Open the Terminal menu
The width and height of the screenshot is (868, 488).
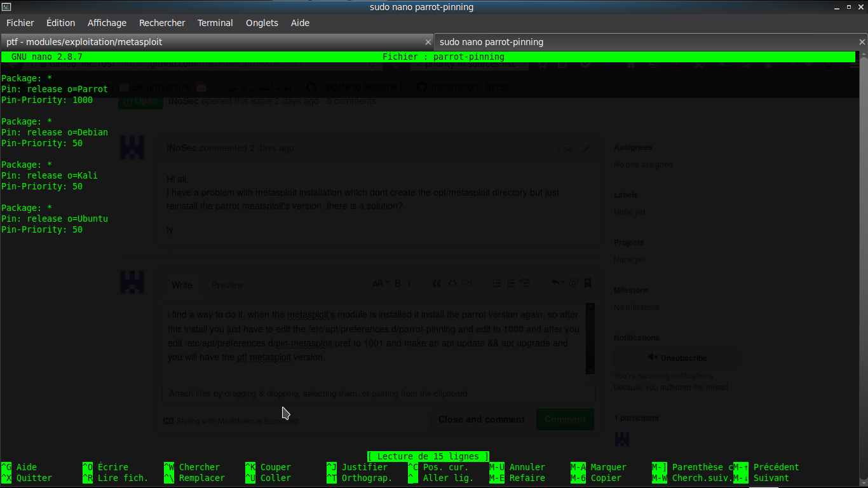(215, 23)
